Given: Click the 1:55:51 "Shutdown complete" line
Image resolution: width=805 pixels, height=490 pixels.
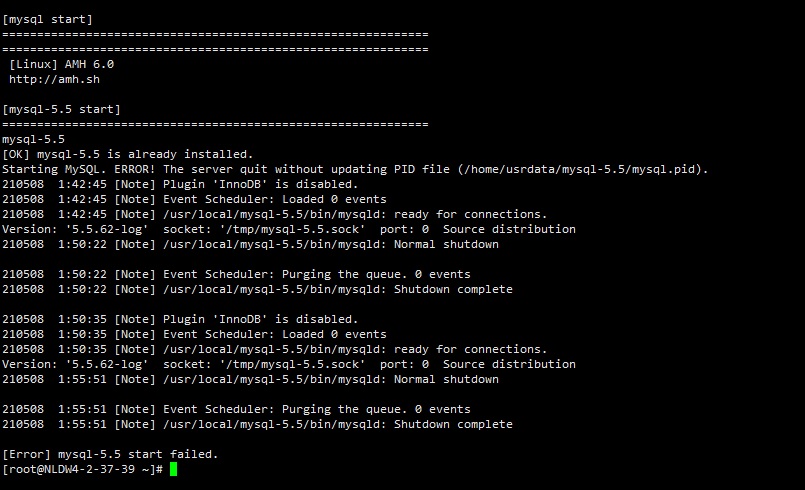Looking at the screenshot, I should tap(257, 424).
